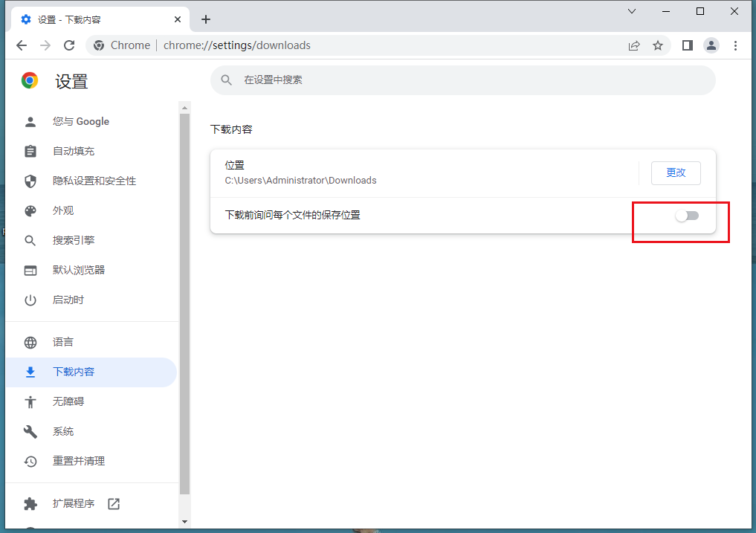The image size is (756, 533).
Task: Open 无障碍 accessibility settings
Action: 91,401
